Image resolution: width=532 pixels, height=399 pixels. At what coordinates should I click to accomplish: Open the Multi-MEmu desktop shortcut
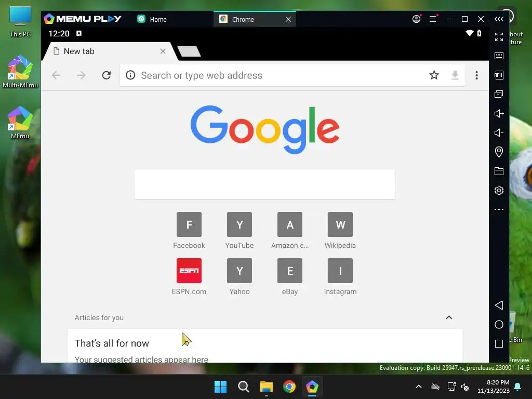[20, 72]
